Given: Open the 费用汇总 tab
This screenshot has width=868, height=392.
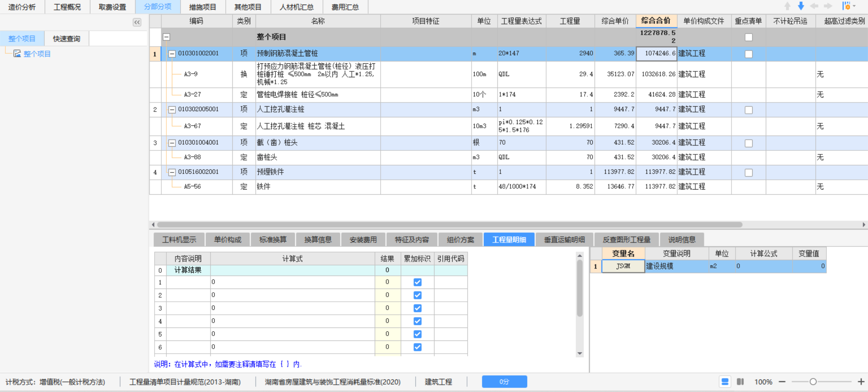Looking at the screenshot, I should point(345,7).
